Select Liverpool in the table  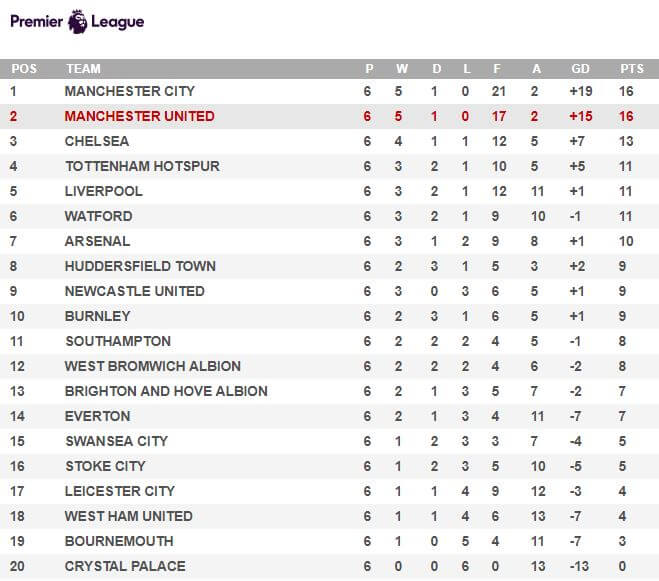[x=103, y=191]
